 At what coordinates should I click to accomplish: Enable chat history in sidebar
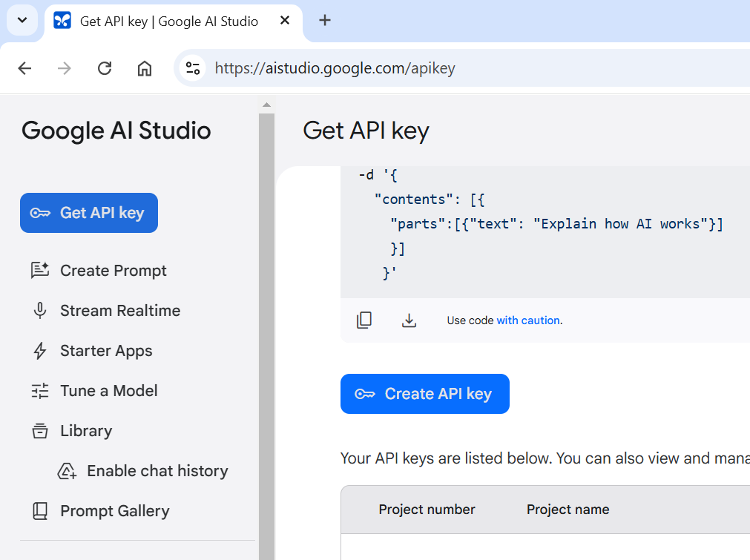157,471
